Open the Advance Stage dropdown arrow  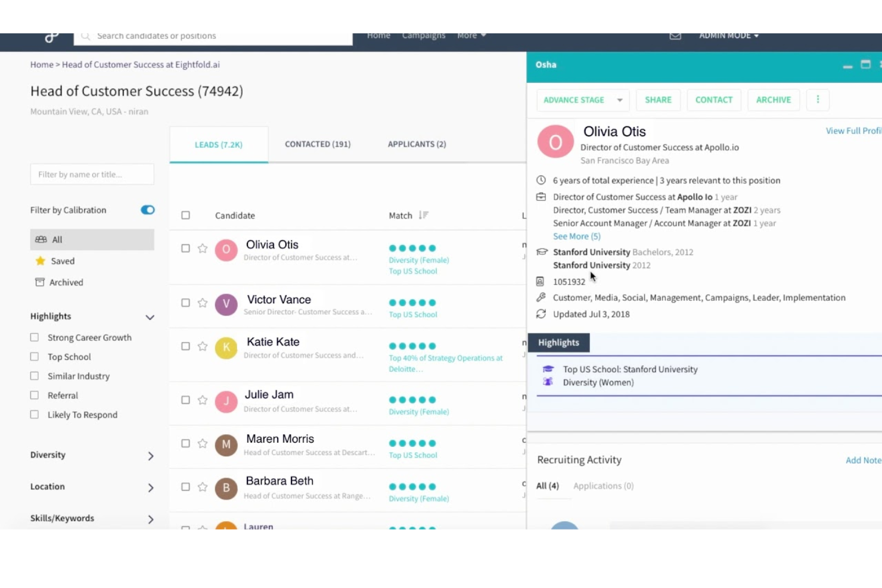[620, 100]
